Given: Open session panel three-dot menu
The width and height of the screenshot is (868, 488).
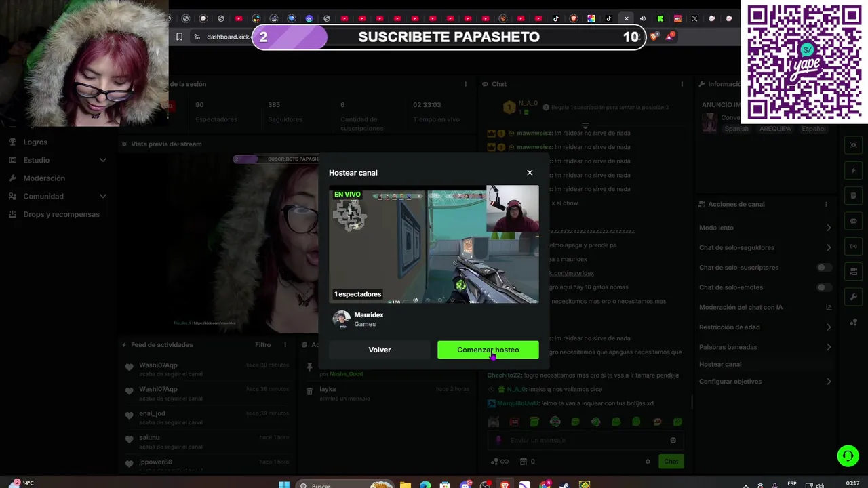Looking at the screenshot, I should pyautogui.click(x=465, y=84).
